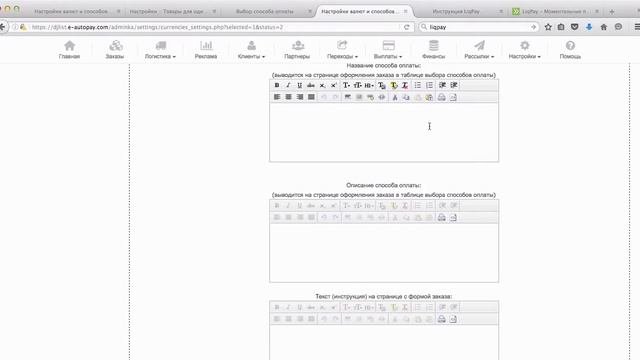
Task: Open the Заказы section
Action: [x=115, y=50]
